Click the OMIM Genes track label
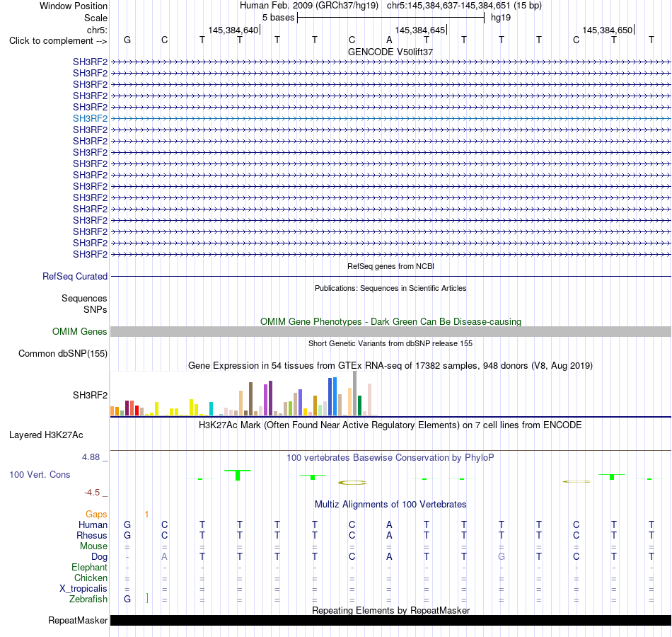Viewport: 672px width, 637px height. (80, 331)
